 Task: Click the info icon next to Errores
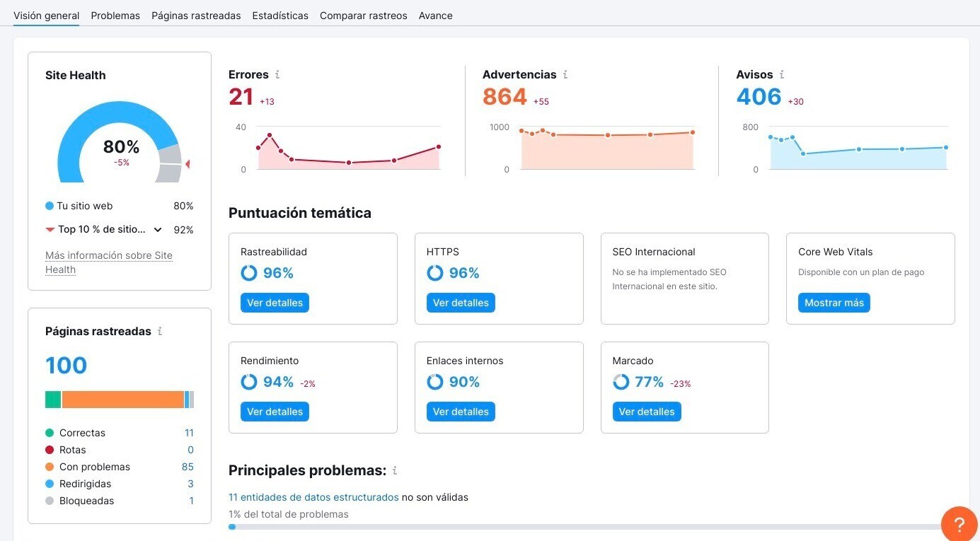[x=277, y=75]
